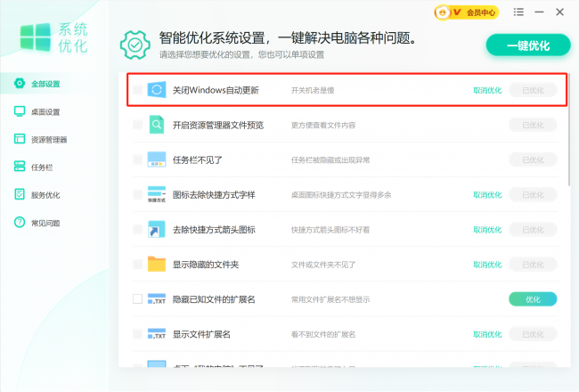
Task: Click the 常见问题 question mark icon
Action: [20, 222]
